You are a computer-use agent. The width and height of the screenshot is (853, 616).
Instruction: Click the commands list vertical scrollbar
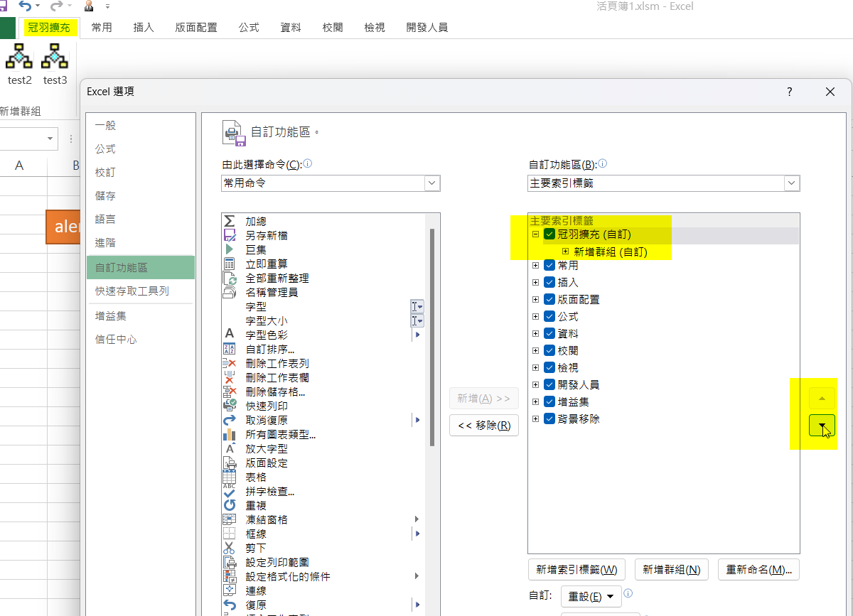(432, 337)
